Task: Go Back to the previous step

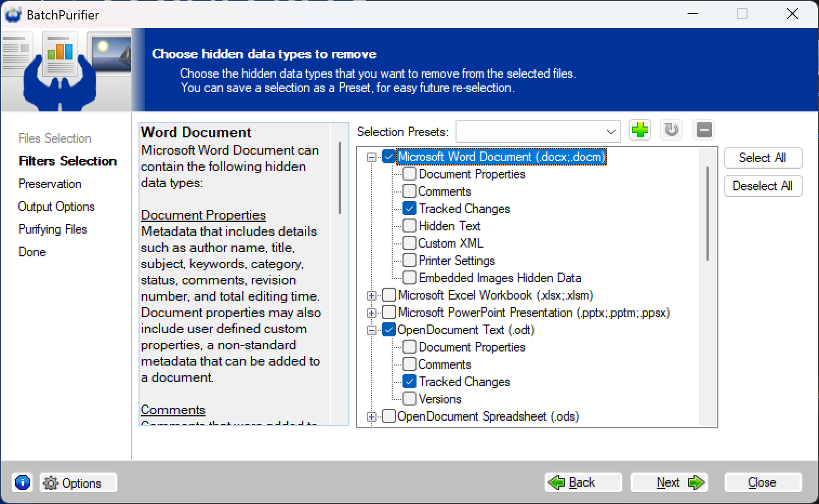Action: 583,482
